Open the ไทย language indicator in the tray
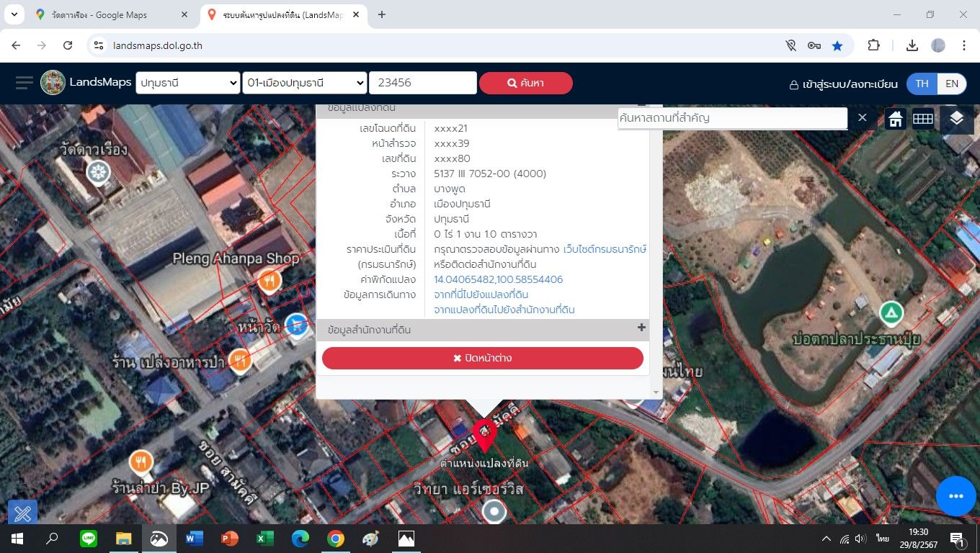Image resolution: width=980 pixels, height=553 pixels. pos(883,539)
